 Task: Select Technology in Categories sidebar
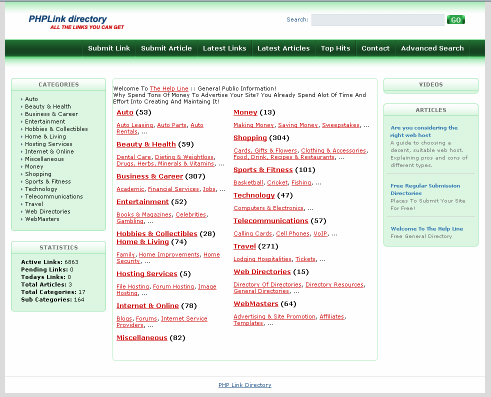(x=41, y=189)
